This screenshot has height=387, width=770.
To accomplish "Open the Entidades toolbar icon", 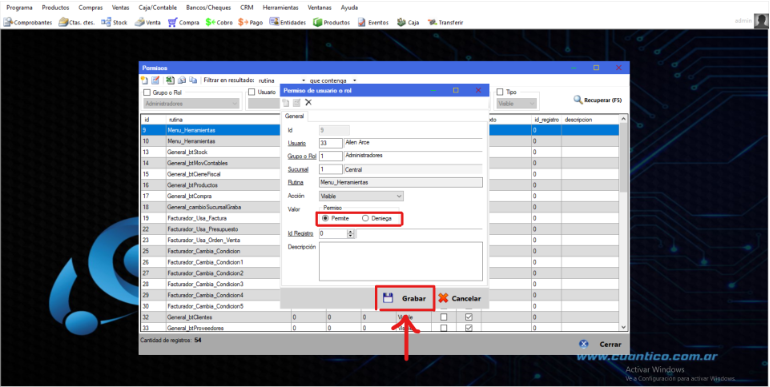I will tap(288, 23).
